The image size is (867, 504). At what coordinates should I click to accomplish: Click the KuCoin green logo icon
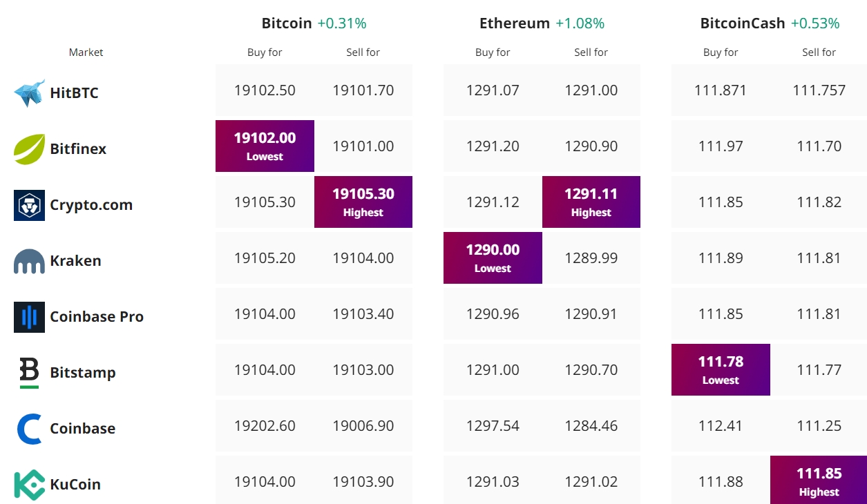tap(29, 485)
